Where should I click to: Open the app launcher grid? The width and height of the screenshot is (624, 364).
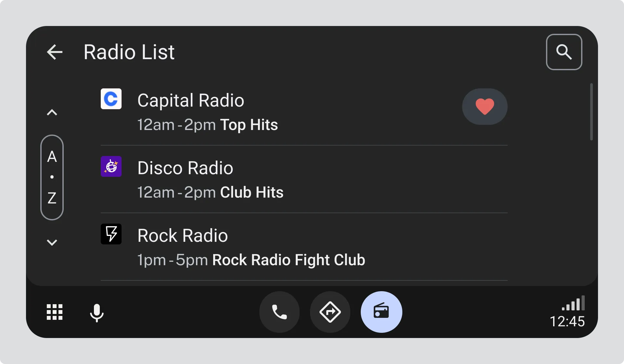55,312
